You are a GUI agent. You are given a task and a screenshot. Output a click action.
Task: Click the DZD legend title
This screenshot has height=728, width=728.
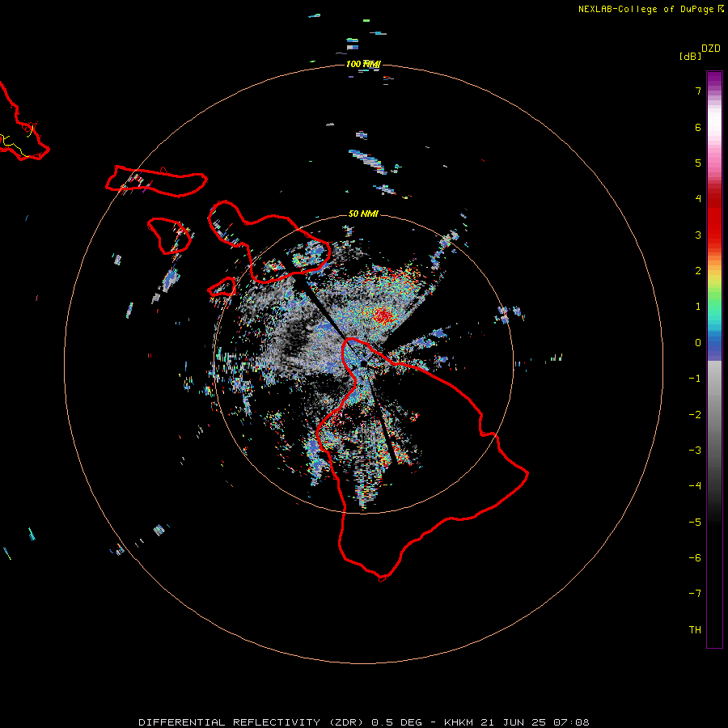(x=711, y=49)
